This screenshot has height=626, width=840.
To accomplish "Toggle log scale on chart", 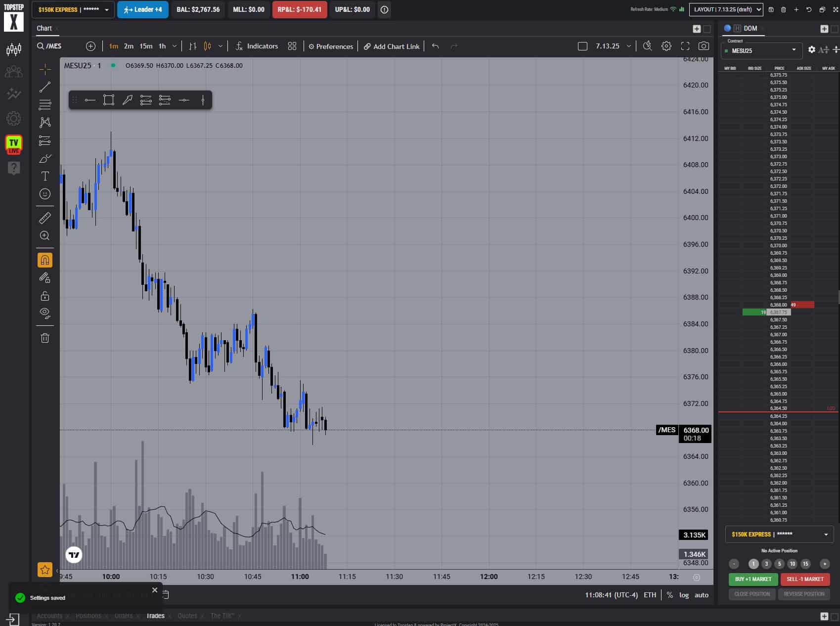I will point(684,595).
